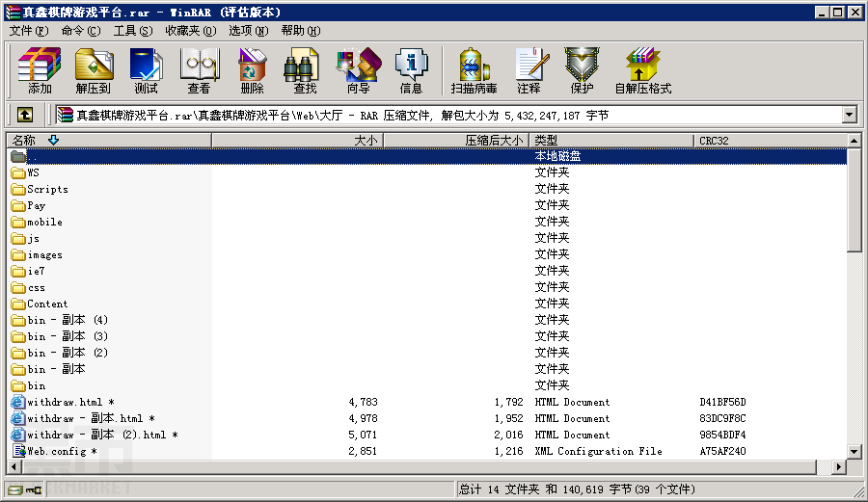Image resolution: width=868 pixels, height=502 pixels.
Task: Click the archive path address field
Action: click(448, 115)
